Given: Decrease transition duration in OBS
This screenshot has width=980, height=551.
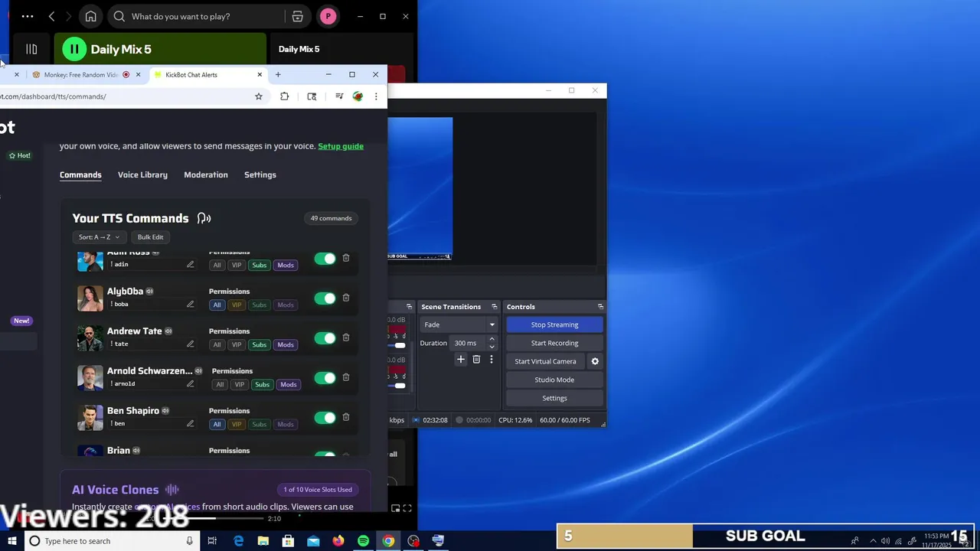Looking at the screenshot, I should click(492, 347).
